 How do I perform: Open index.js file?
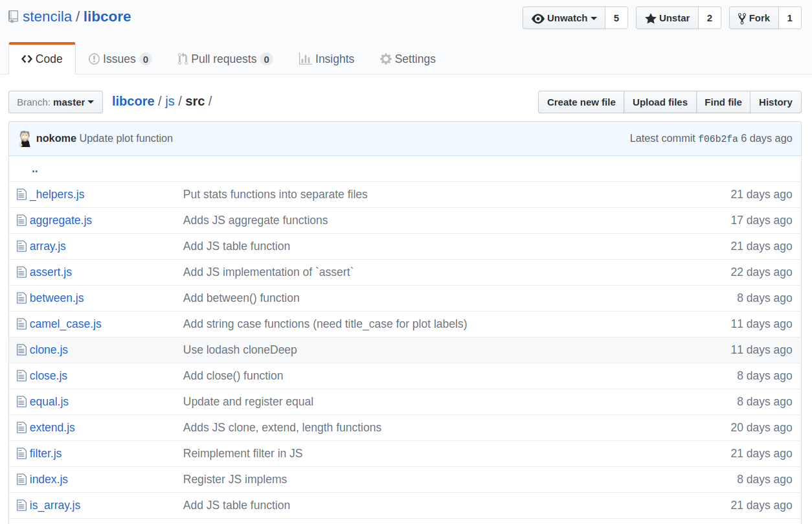click(x=49, y=479)
